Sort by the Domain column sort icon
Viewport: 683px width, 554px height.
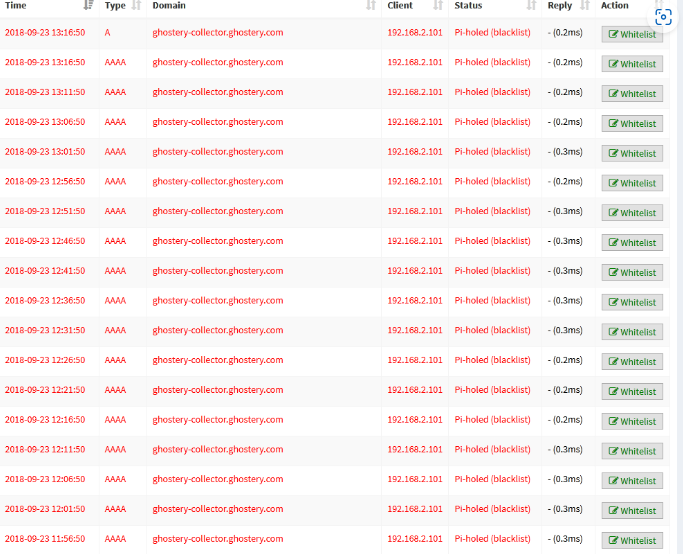(371, 5)
